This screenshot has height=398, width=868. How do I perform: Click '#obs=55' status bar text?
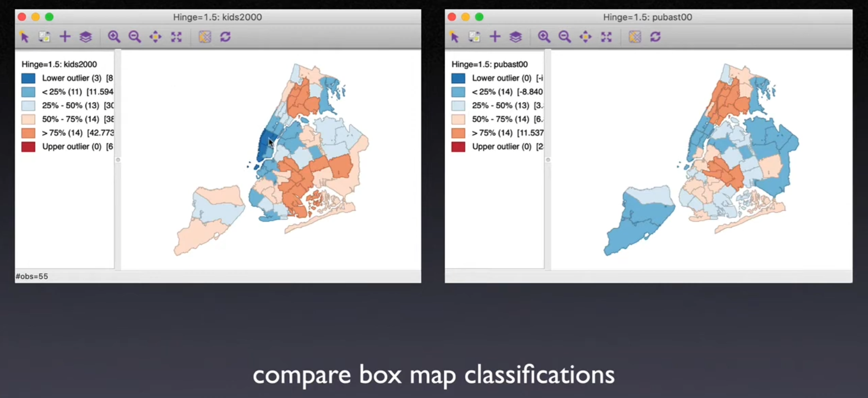click(32, 276)
